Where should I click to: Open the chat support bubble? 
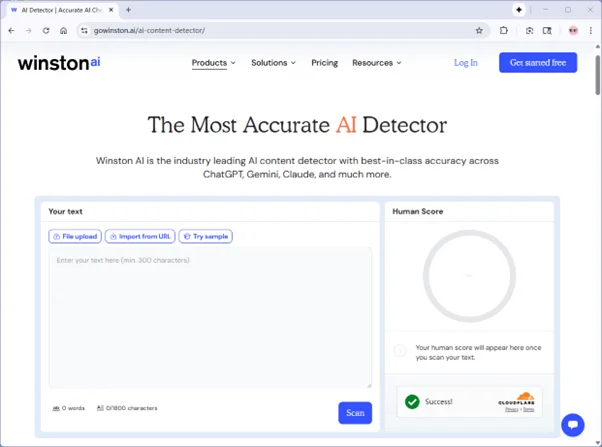pos(572,424)
